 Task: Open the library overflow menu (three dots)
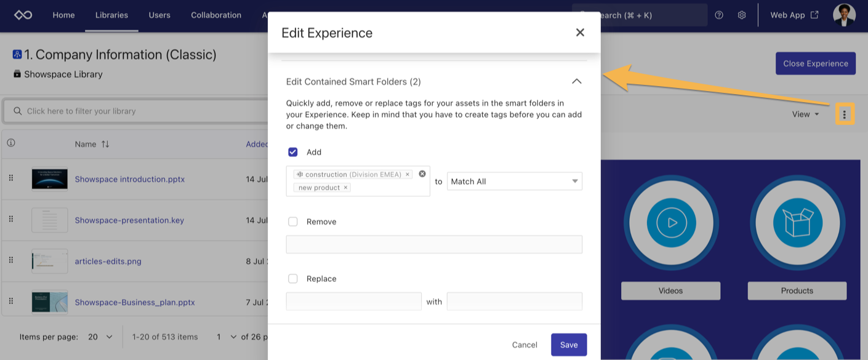point(844,113)
